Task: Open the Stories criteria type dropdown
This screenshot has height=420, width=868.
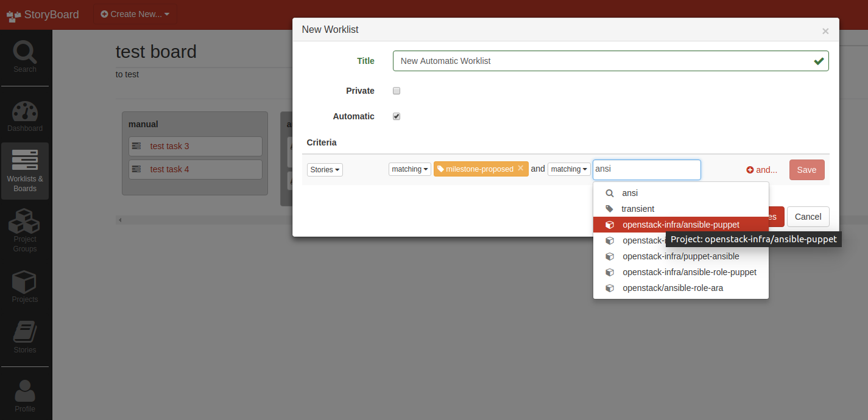Action: pyautogui.click(x=325, y=169)
